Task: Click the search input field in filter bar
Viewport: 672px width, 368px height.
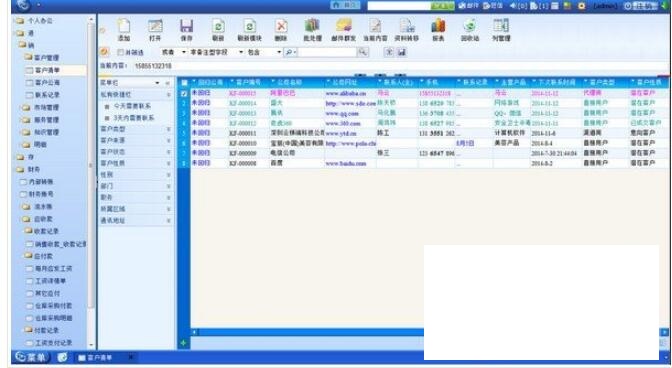Action: [327, 52]
